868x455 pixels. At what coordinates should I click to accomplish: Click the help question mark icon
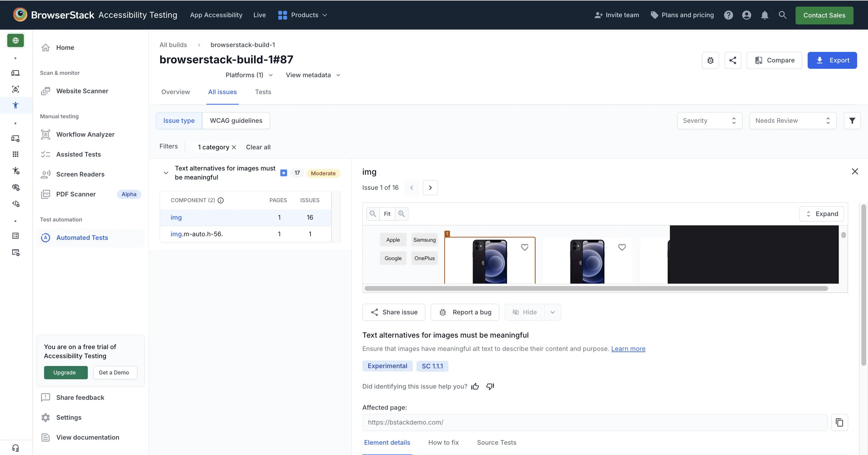(x=728, y=15)
